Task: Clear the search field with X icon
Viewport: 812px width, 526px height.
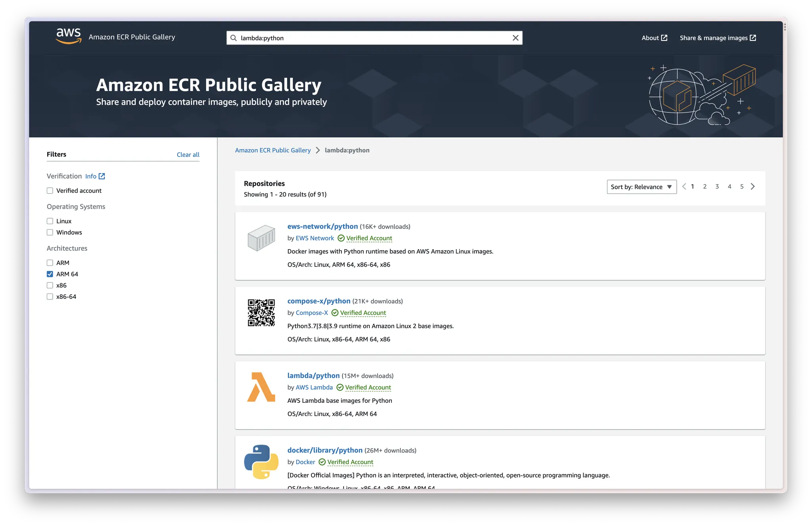Action: [x=515, y=38]
